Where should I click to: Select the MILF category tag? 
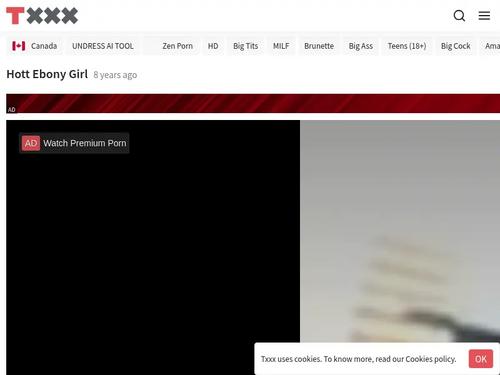(281, 46)
